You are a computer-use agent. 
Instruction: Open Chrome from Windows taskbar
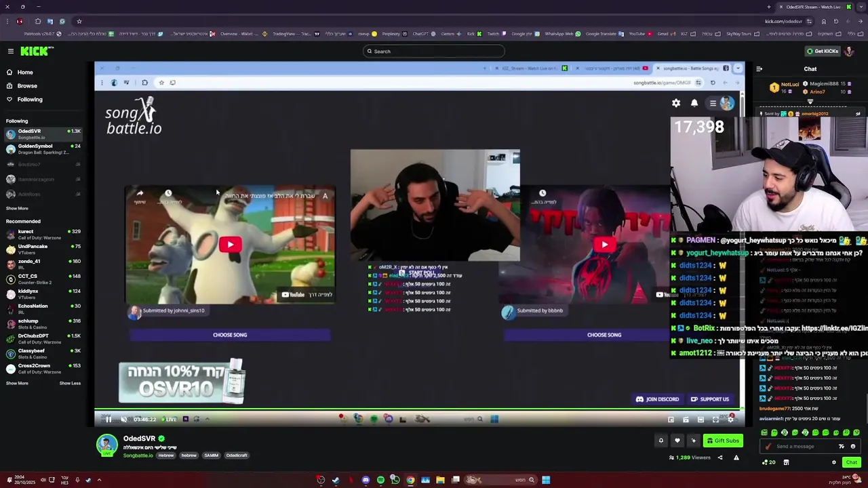click(x=410, y=481)
